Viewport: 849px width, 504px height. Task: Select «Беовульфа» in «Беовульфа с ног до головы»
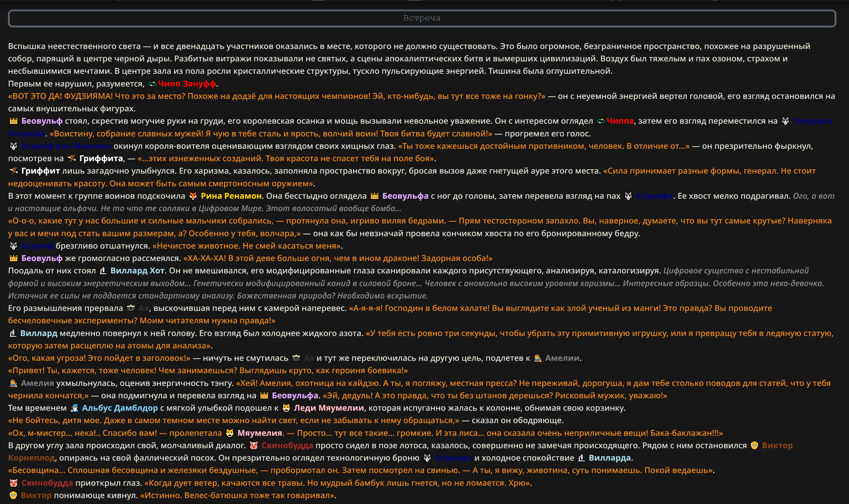(405, 196)
